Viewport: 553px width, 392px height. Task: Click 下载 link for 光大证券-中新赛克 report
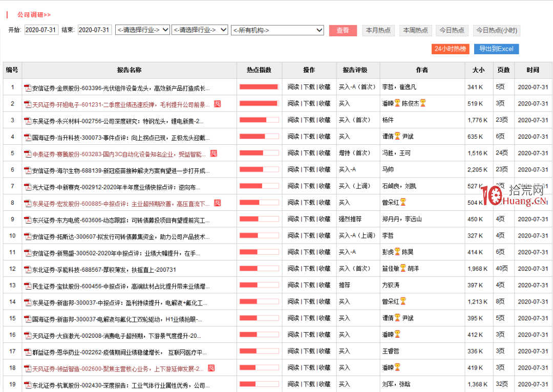click(x=307, y=186)
